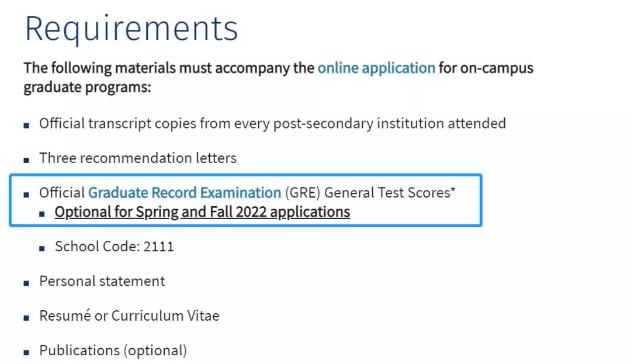Click the bullet before Official Graduate Record Examination
This screenshot has width=631, height=364.
[26, 195]
